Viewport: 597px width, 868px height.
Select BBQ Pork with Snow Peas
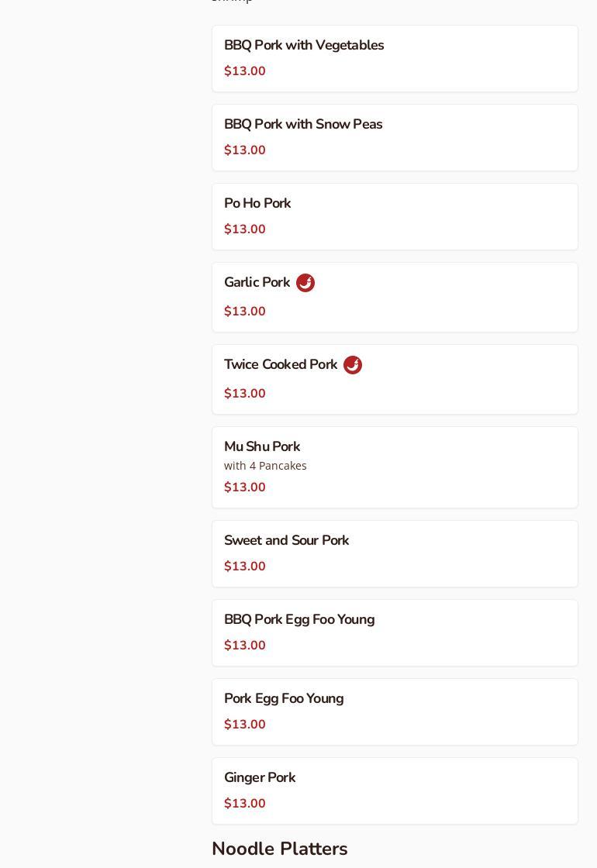click(303, 125)
